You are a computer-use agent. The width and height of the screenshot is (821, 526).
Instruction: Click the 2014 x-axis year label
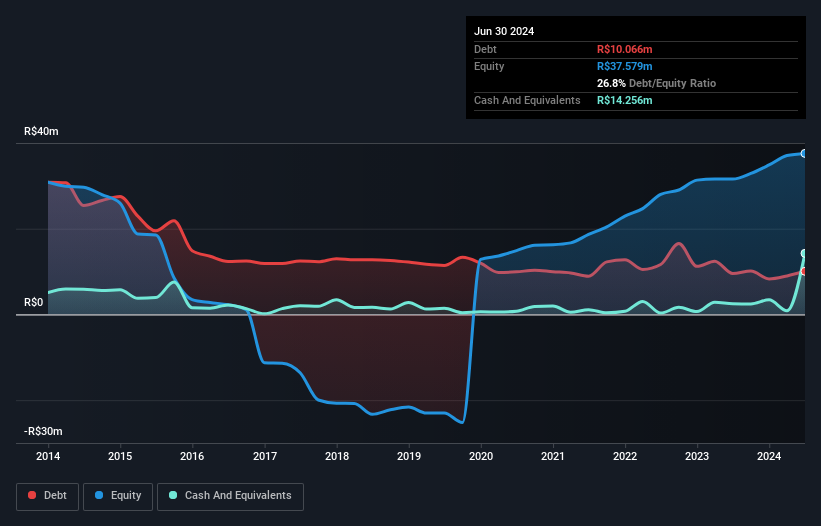(x=48, y=456)
